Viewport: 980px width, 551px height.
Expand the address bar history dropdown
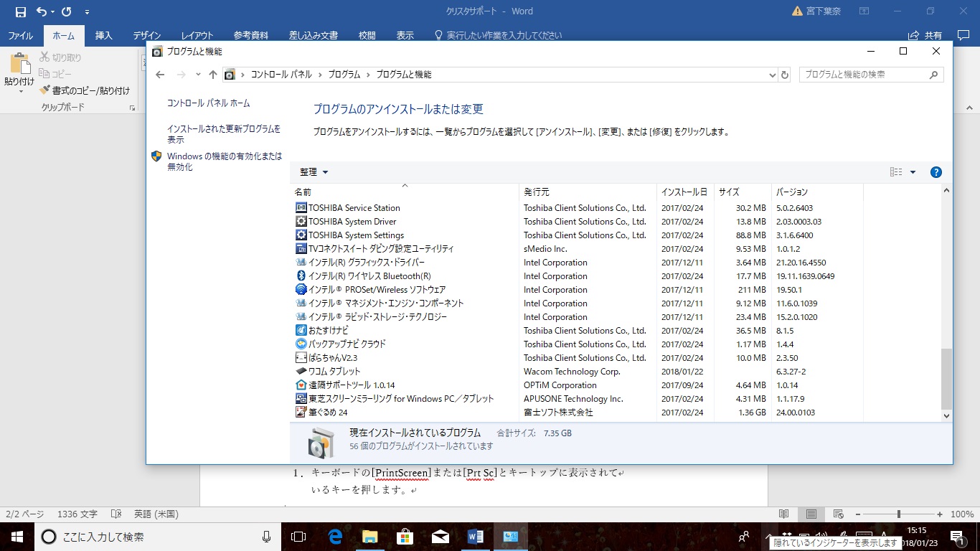pyautogui.click(x=772, y=75)
